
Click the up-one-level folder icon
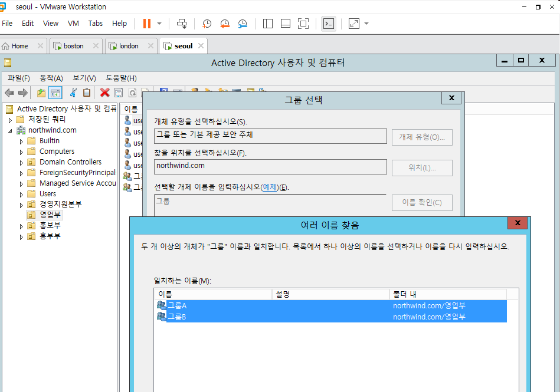click(x=41, y=93)
